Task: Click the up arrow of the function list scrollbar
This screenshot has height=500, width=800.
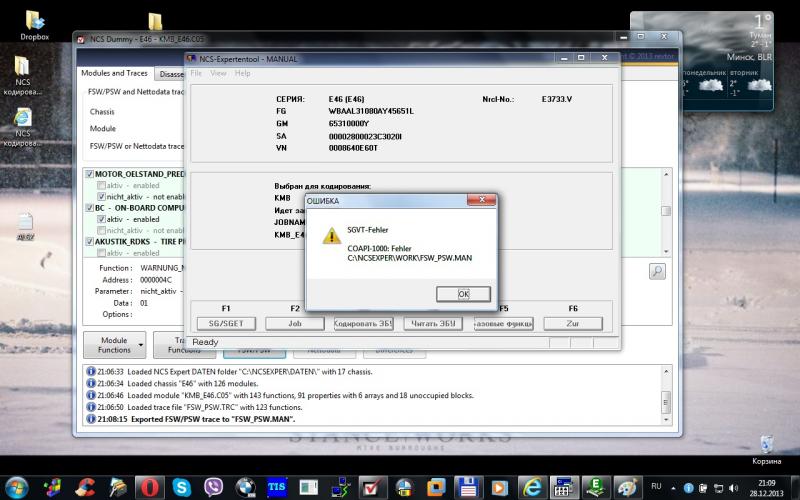Action: 666,174
